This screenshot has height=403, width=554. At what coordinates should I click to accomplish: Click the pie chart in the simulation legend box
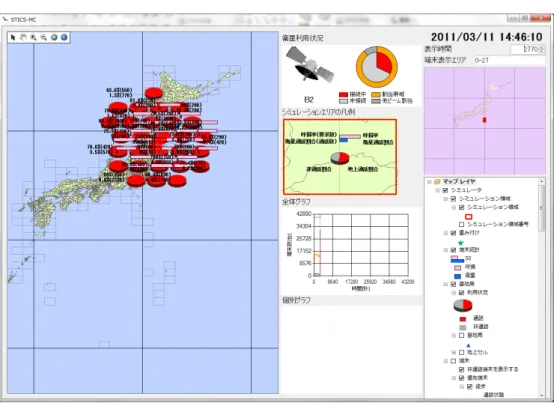(340, 158)
